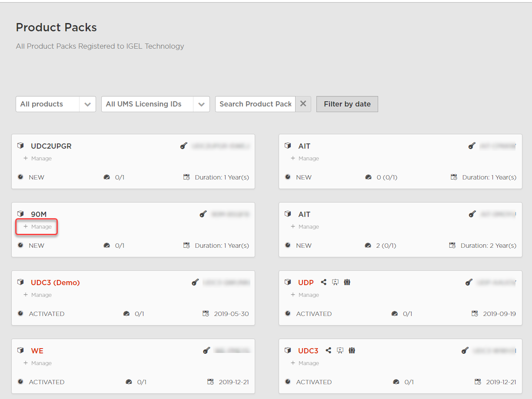
Task: Click the people icon in UDC3 card
Action: (x=352, y=351)
